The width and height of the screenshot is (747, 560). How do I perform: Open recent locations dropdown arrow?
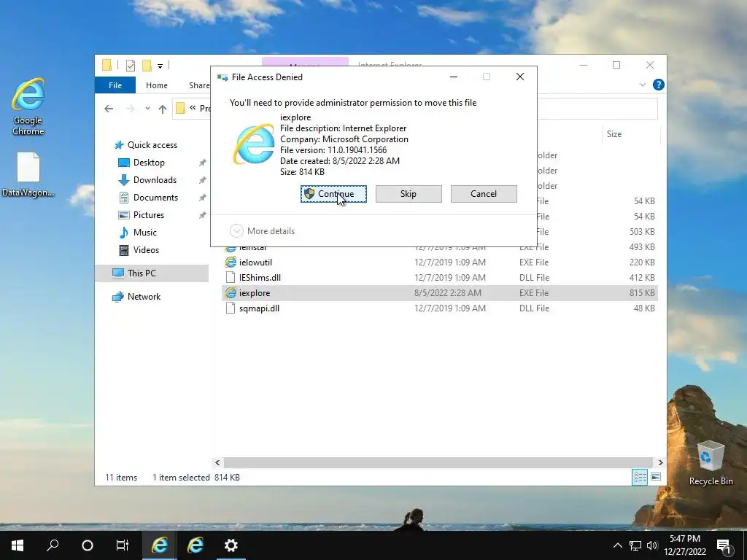[147, 109]
